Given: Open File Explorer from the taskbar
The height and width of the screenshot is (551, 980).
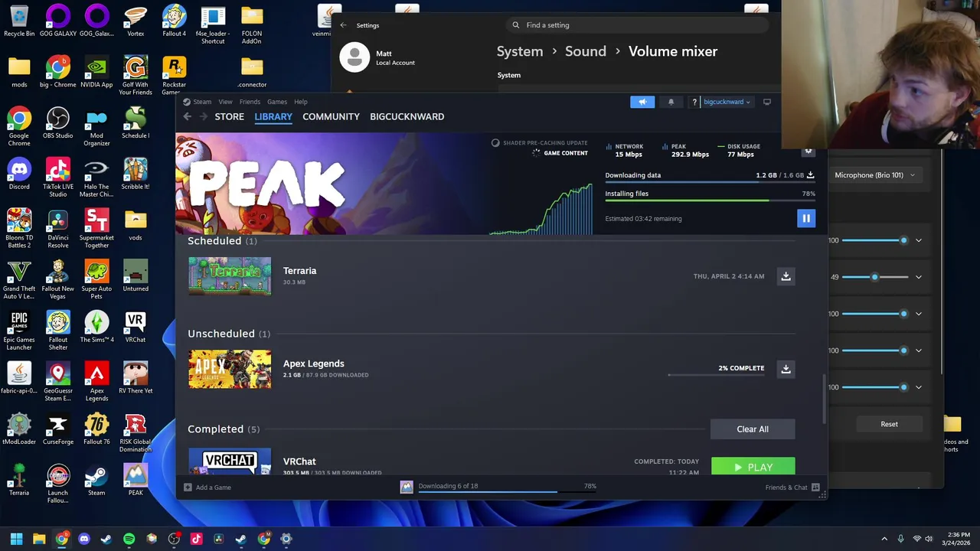Looking at the screenshot, I should click(39, 539).
